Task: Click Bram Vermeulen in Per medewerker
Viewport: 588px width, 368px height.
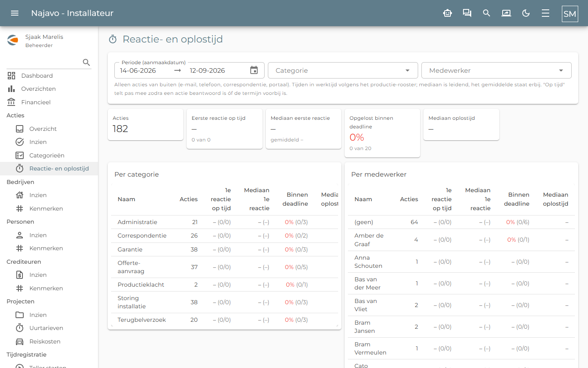Action: (370, 348)
